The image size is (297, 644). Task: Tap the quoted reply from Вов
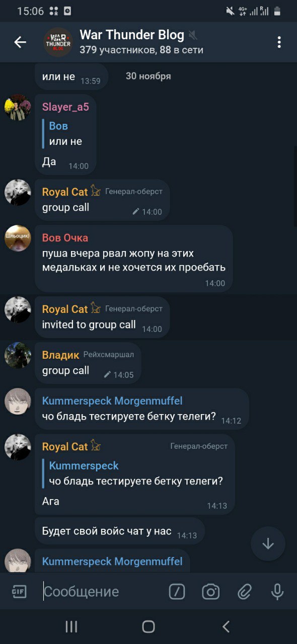point(62,134)
